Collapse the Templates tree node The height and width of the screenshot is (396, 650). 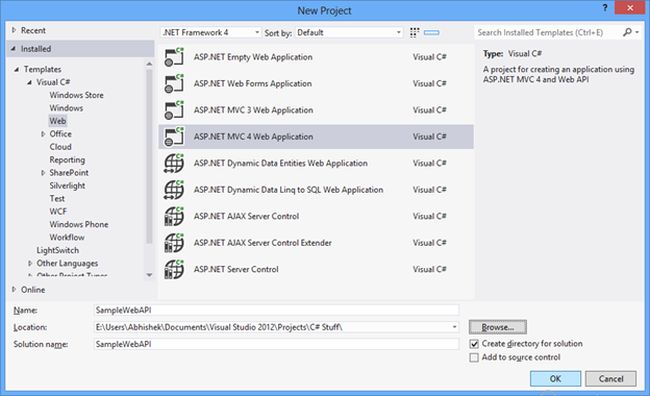[x=17, y=69]
